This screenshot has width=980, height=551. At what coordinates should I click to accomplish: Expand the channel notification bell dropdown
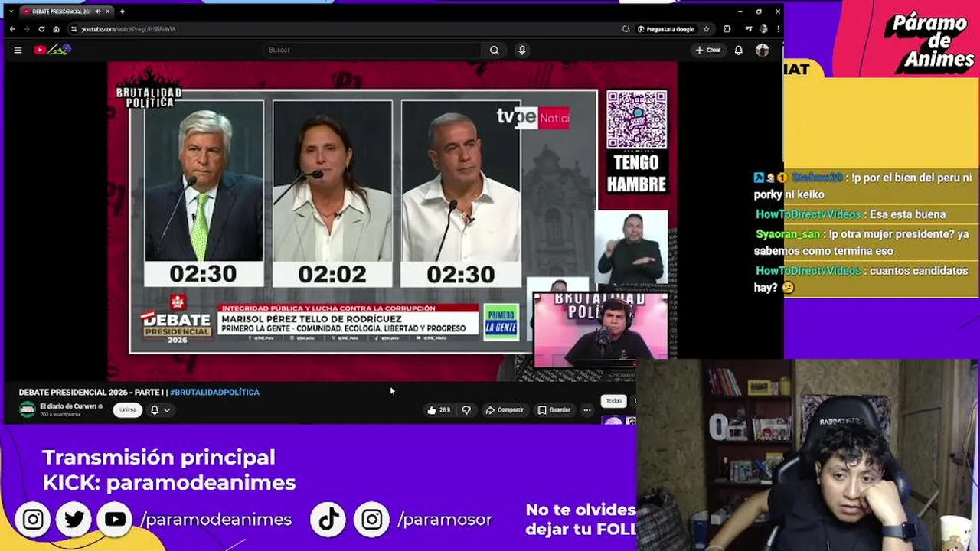(159, 410)
